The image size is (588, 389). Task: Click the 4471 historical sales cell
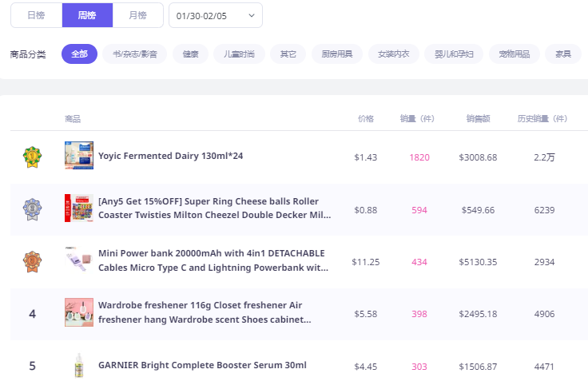pyautogui.click(x=544, y=367)
